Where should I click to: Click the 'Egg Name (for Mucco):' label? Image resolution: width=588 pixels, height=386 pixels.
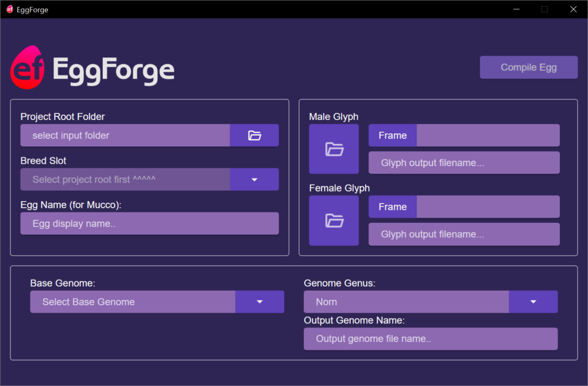point(71,205)
